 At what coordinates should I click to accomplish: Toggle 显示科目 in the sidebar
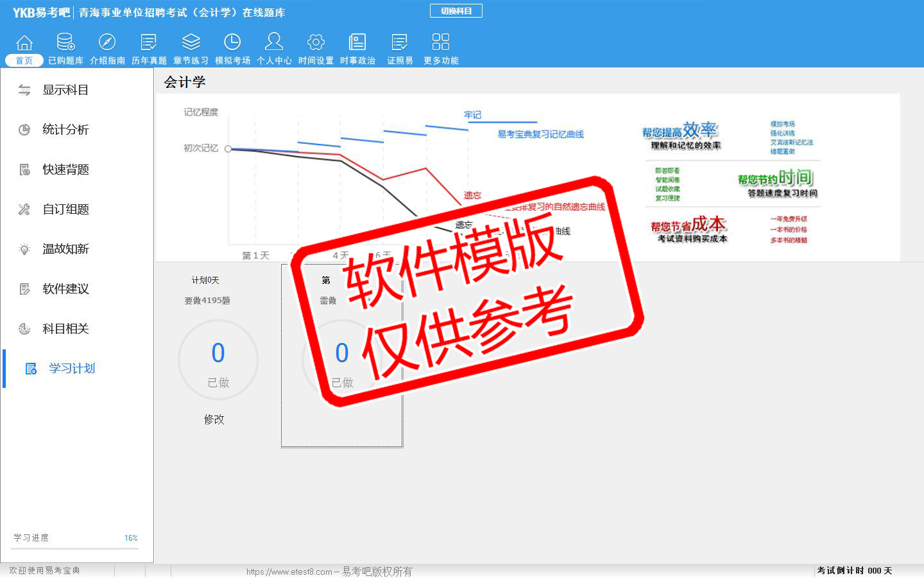[65, 90]
